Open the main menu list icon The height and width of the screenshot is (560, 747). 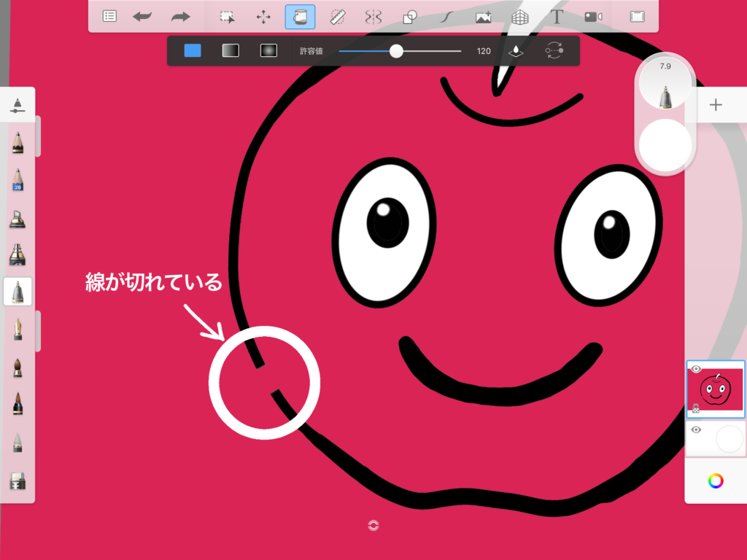point(109,16)
